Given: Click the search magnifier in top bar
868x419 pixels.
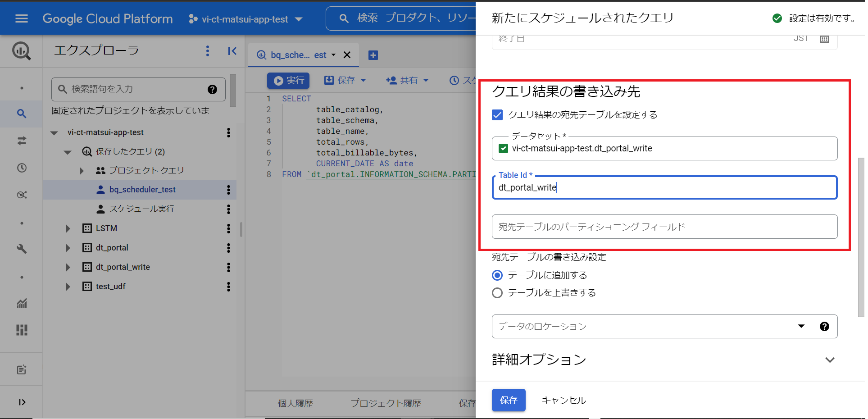Looking at the screenshot, I should point(344,18).
